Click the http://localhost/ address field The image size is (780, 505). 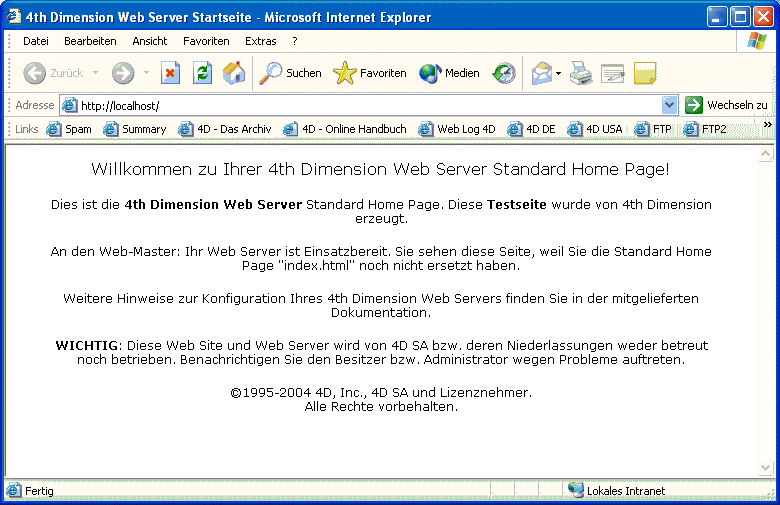(x=360, y=105)
